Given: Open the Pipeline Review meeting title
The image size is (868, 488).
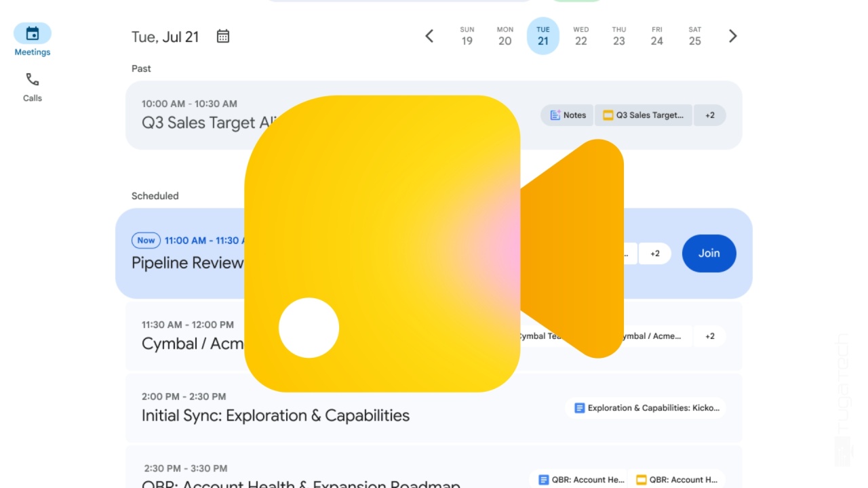Looking at the screenshot, I should (187, 263).
